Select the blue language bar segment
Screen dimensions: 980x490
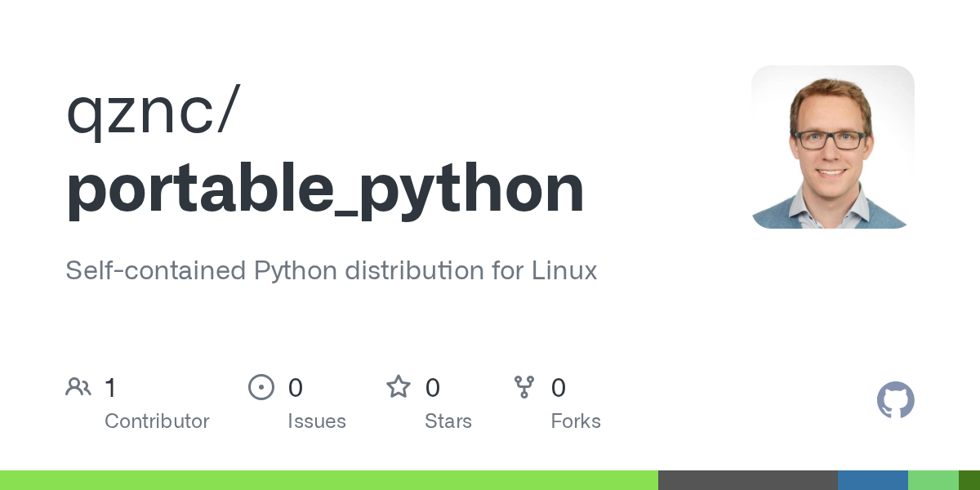[x=872, y=480]
